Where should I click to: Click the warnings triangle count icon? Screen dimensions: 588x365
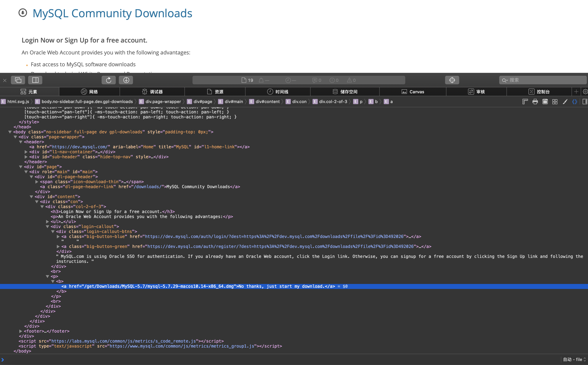pyautogui.click(x=351, y=80)
